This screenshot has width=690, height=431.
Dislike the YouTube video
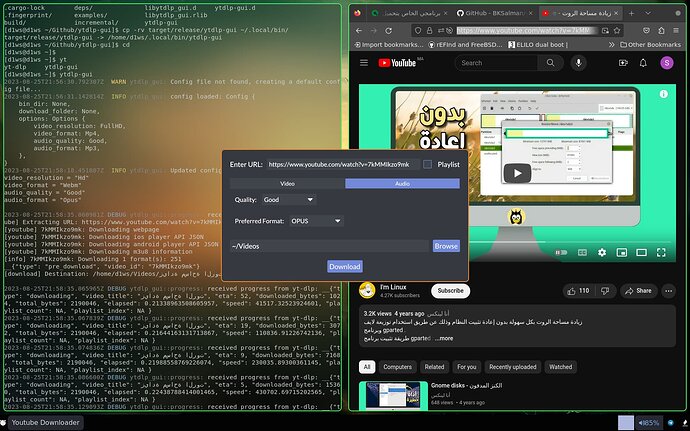(x=605, y=291)
